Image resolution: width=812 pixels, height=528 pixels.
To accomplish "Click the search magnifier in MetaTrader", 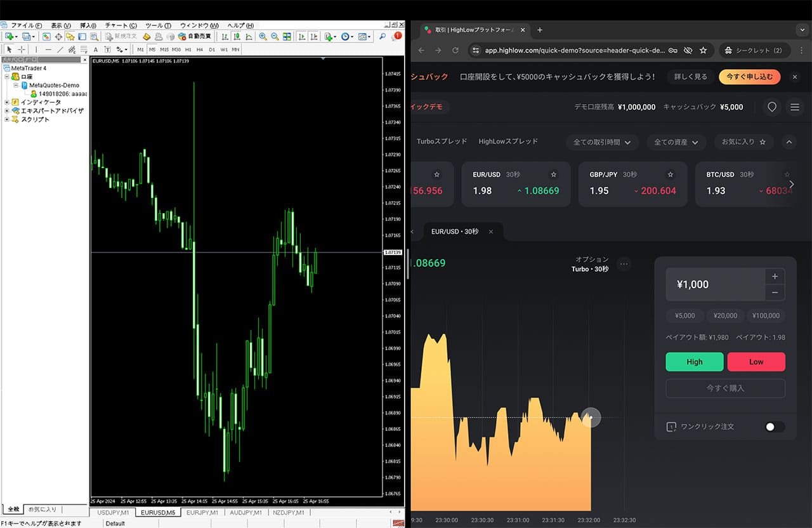I will [383, 36].
